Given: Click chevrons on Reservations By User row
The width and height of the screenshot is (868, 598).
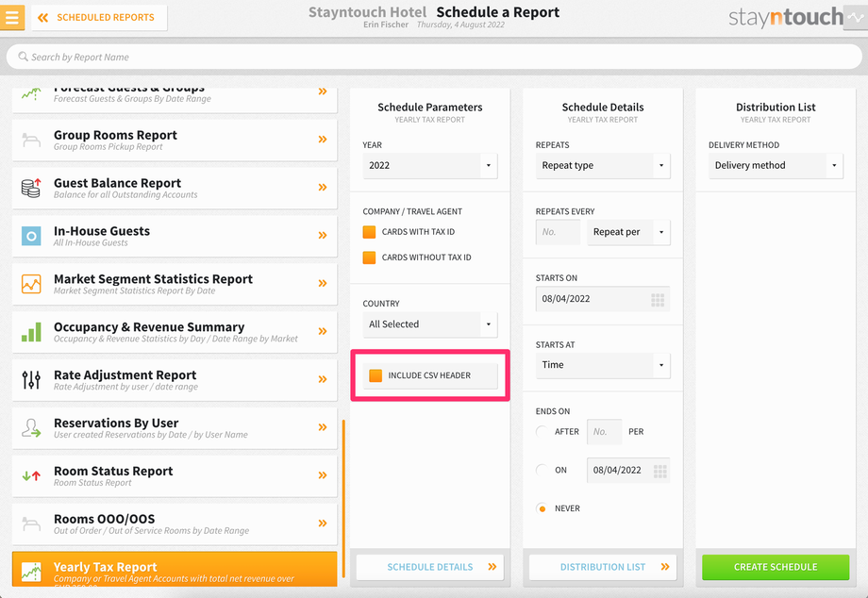Looking at the screenshot, I should tap(323, 427).
